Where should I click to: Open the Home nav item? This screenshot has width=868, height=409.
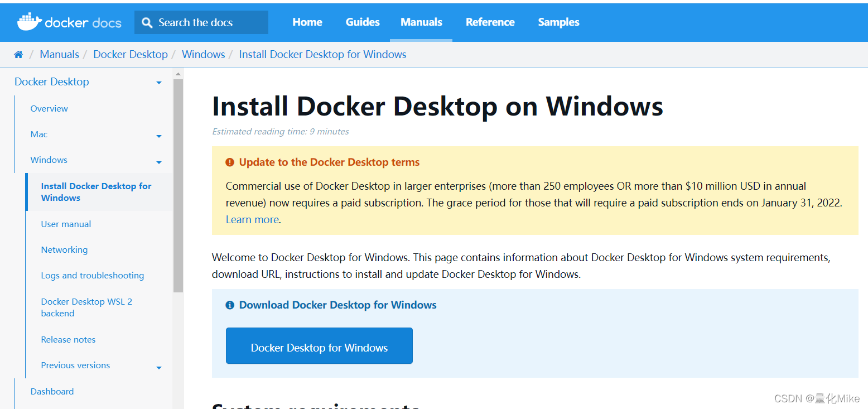pyautogui.click(x=307, y=22)
